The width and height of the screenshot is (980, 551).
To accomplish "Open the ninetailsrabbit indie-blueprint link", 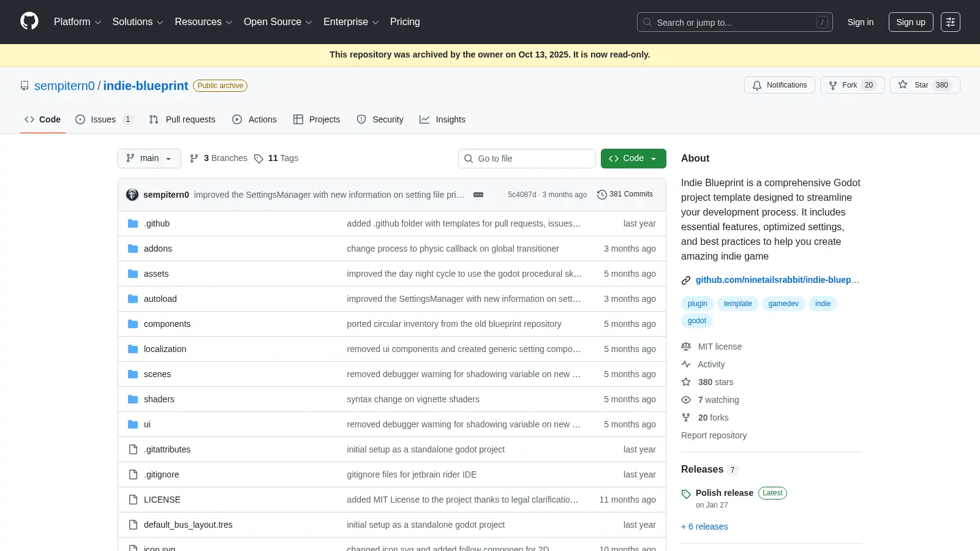I will [777, 280].
